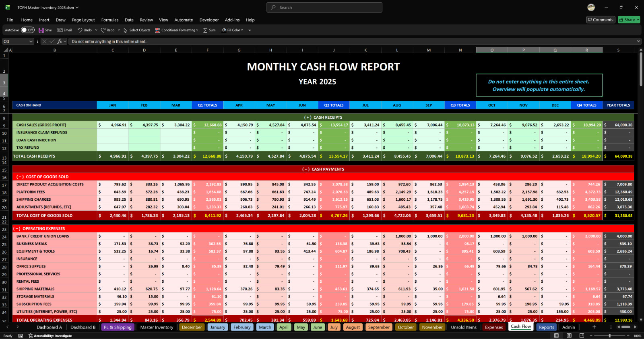The height and width of the screenshot is (339, 644).
Task: Select the SHIPPING CHARGES row label
Action: [55, 199]
